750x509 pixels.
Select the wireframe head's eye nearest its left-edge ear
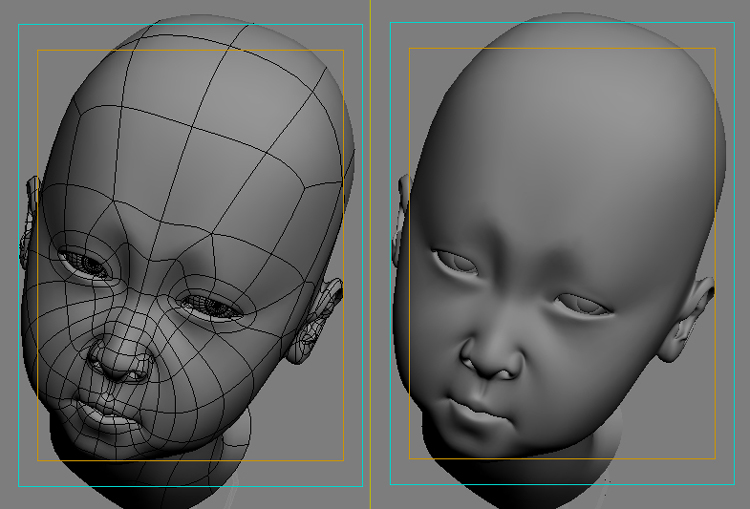tap(86, 263)
